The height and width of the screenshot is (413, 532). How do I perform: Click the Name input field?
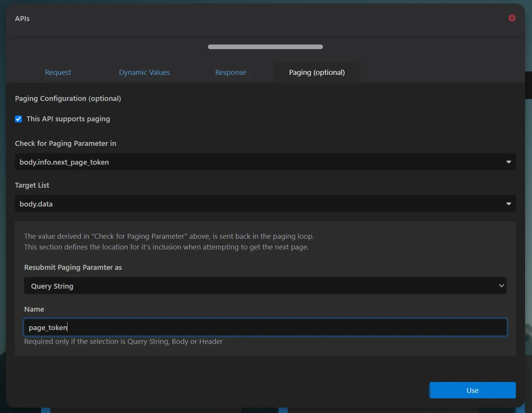click(265, 327)
